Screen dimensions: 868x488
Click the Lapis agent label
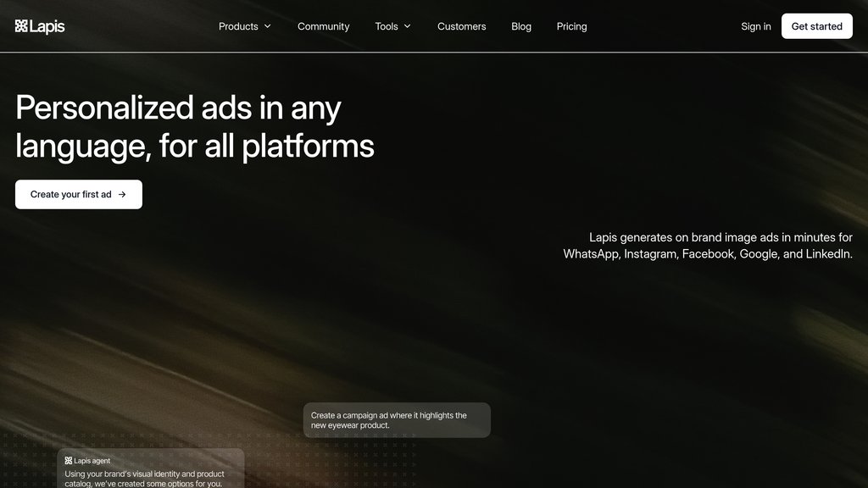[x=92, y=461]
